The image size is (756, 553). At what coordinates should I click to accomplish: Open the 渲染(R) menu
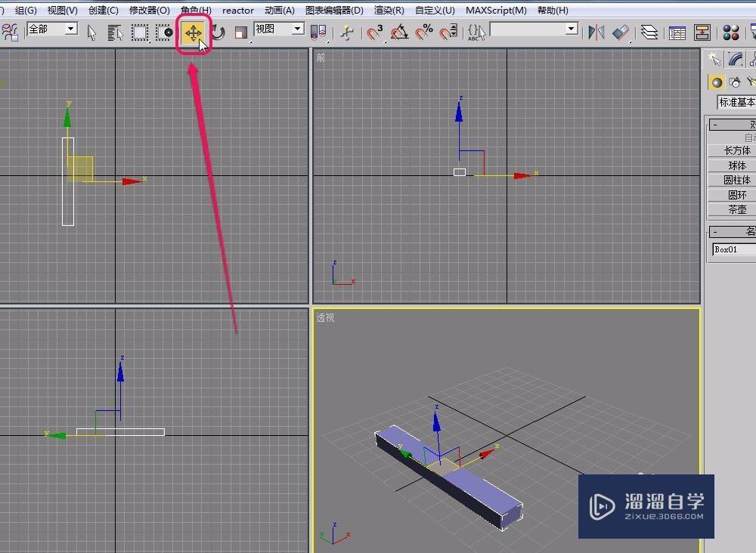point(387,10)
